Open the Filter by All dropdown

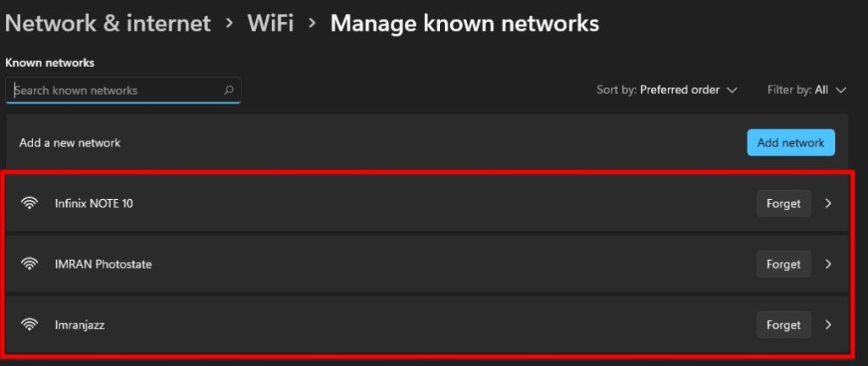point(807,90)
